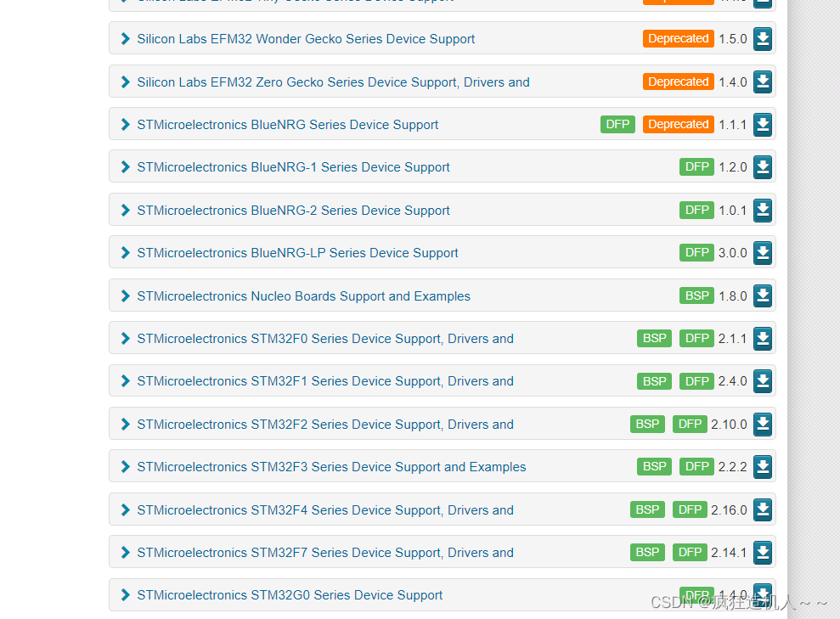Download the EFM32 Zero Gecko pack
Screen dimensions: 840x619
pyautogui.click(x=763, y=82)
